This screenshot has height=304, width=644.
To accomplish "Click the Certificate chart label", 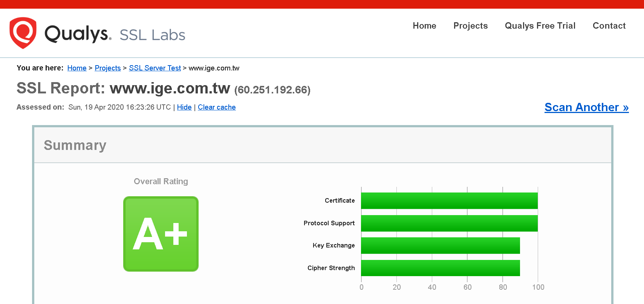I will pos(340,200).
